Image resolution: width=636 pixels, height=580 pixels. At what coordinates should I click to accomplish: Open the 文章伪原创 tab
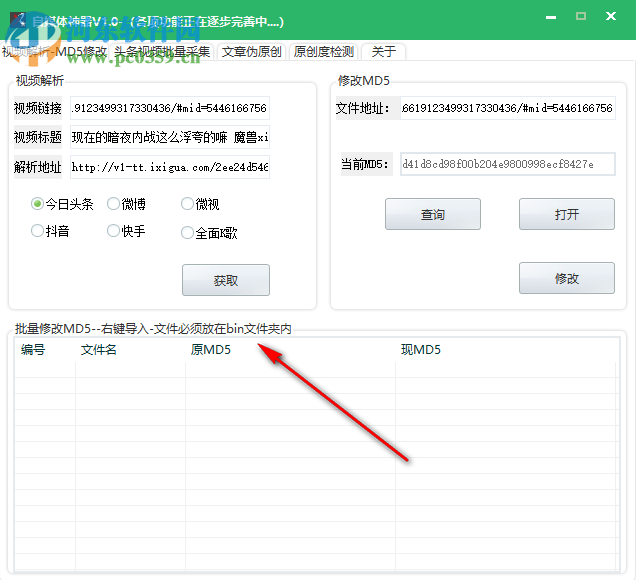click(251, 52)
